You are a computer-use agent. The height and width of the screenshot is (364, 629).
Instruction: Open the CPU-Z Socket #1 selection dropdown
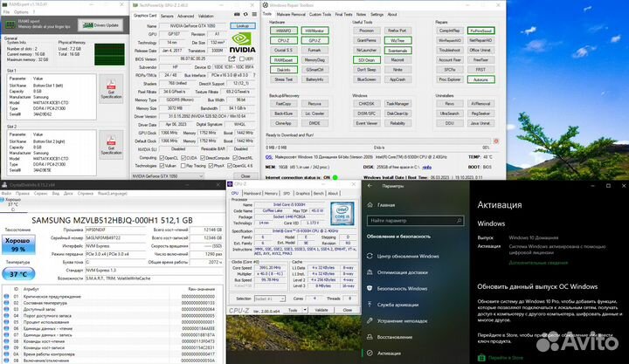[x=270, y=299]
